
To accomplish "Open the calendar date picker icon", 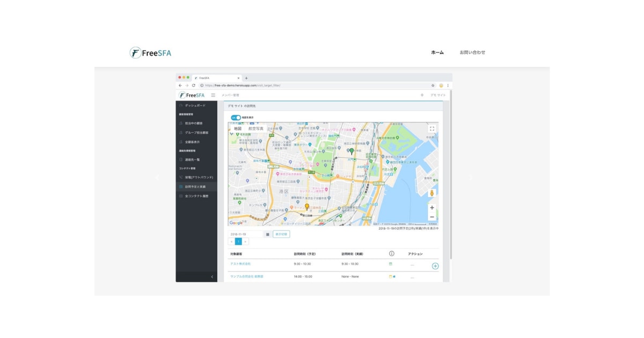I will pyautogui.click(x=268, y=234).
